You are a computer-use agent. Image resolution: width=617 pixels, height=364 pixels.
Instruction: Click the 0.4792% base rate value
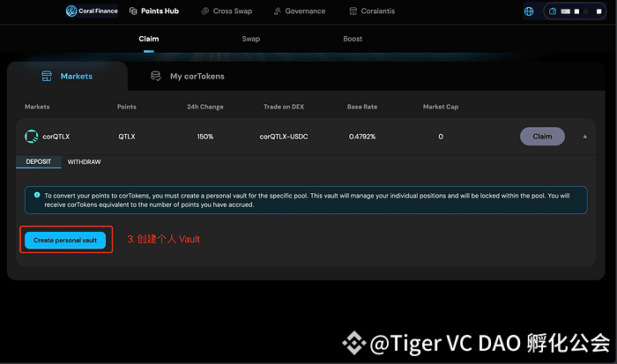click(x=362, y=137)
